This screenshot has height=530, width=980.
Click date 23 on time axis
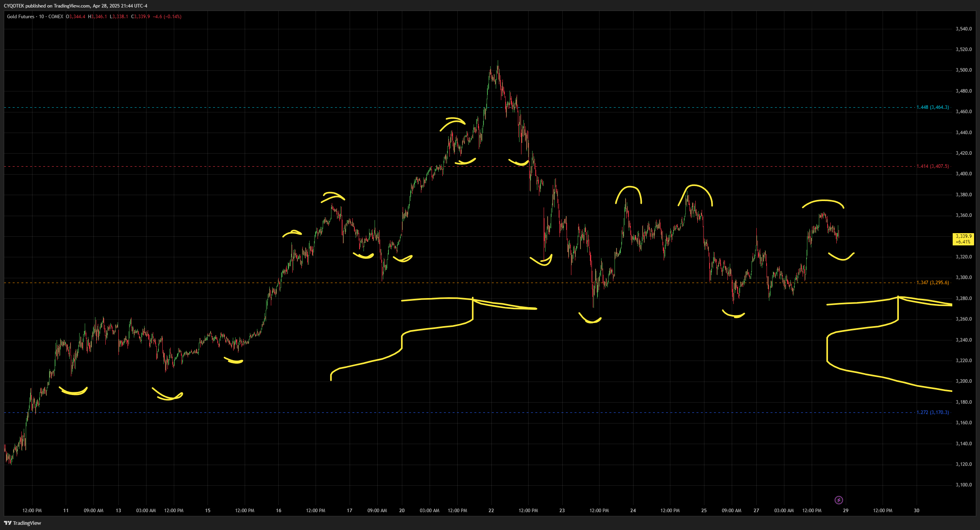point(562,511)
